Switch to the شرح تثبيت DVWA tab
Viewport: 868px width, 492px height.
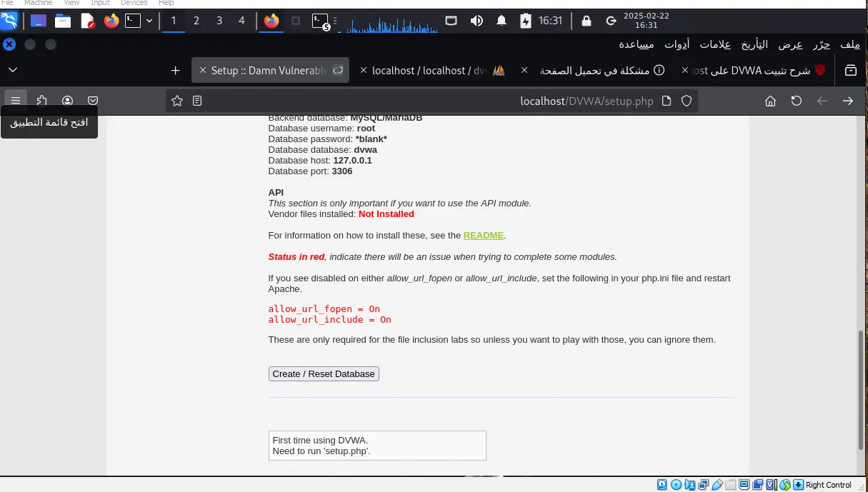(755, 70)
